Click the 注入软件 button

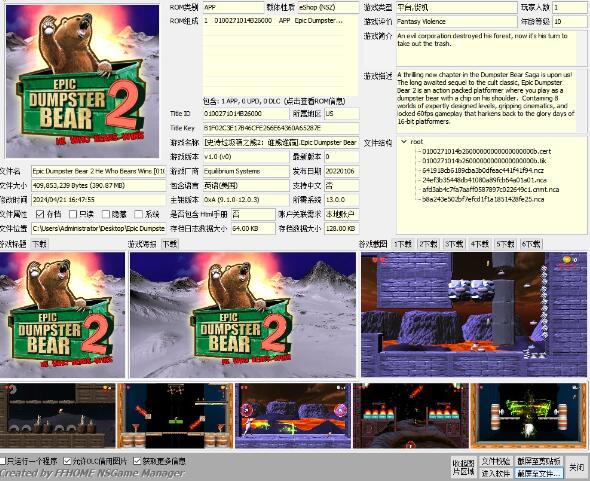tap(496, 473)
